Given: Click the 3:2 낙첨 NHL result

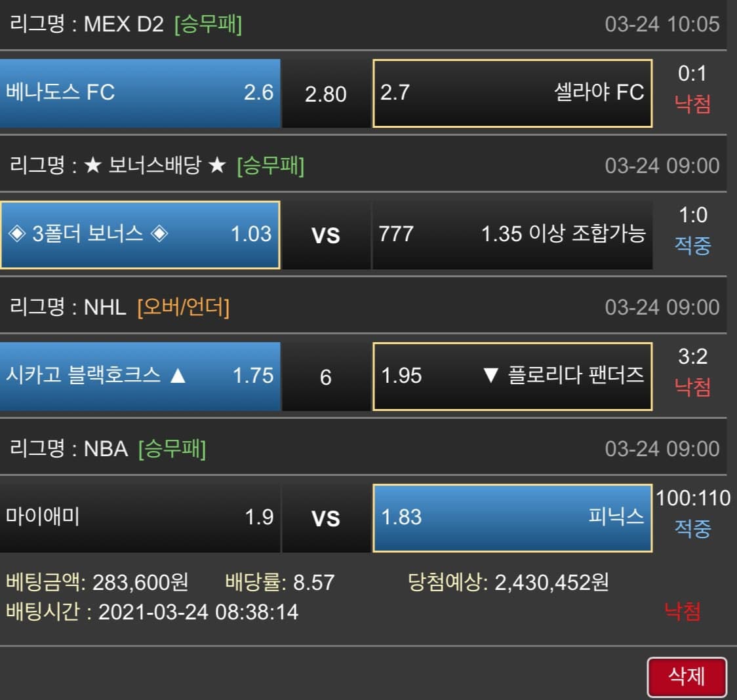Looking at the screenshot, I should (692, 372).
